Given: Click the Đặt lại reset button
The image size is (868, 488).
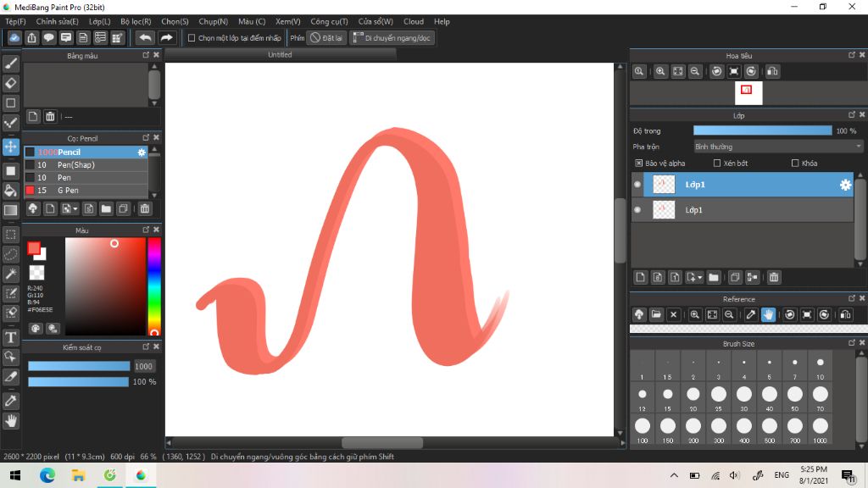Looking at the screenshot, I should coord(326,37).
